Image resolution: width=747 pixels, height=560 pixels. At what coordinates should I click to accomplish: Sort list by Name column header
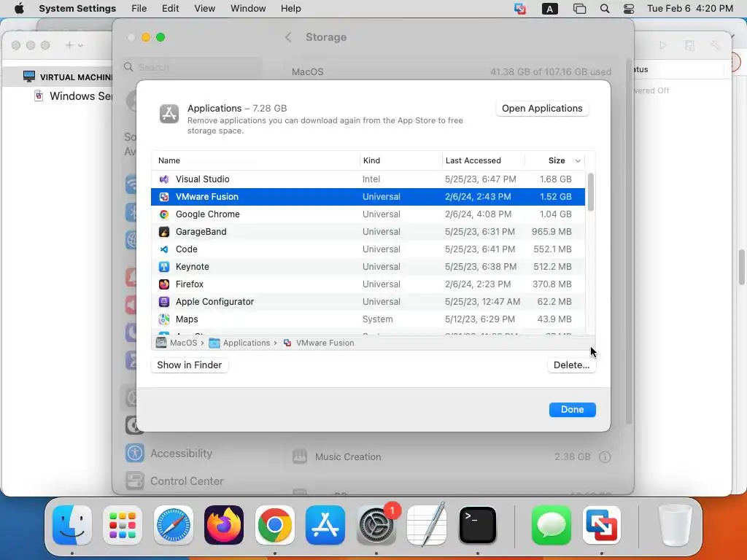tap(255, 161)
